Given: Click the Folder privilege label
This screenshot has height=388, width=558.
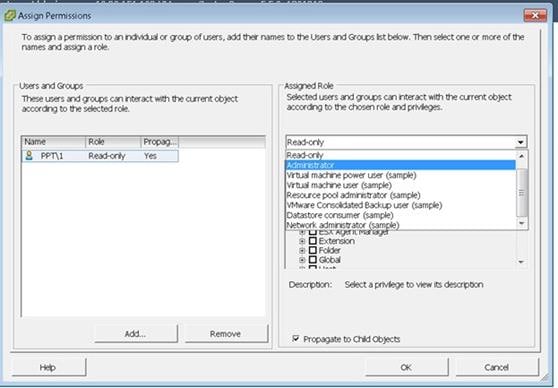Looking at the screenshot, I should [x=330, y=250].
